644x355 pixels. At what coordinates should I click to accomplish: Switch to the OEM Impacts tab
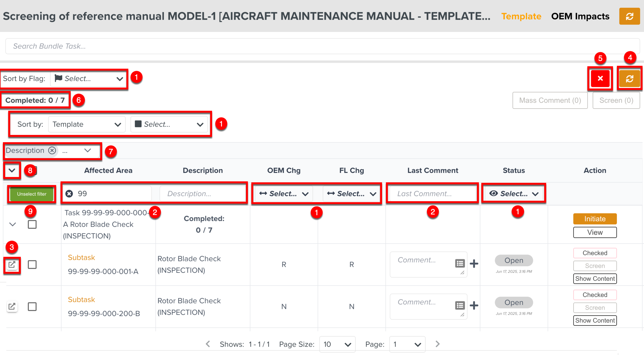point(580,16)
